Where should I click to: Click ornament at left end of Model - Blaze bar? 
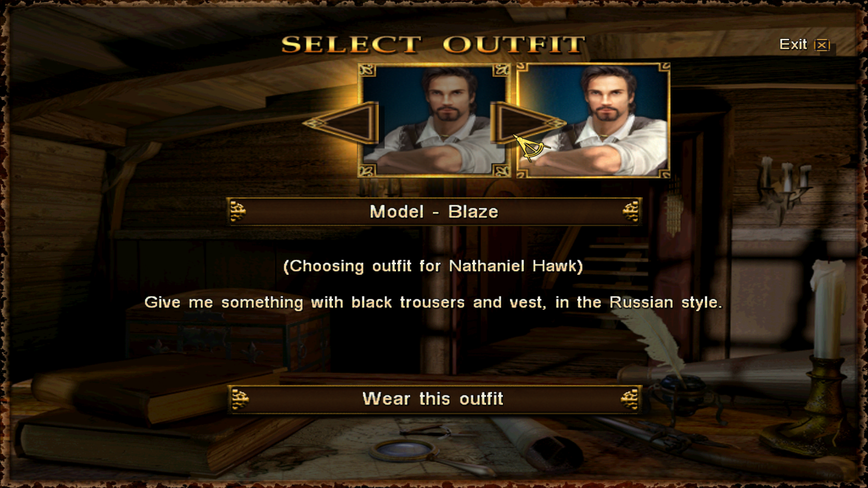(x=238, y=211)
